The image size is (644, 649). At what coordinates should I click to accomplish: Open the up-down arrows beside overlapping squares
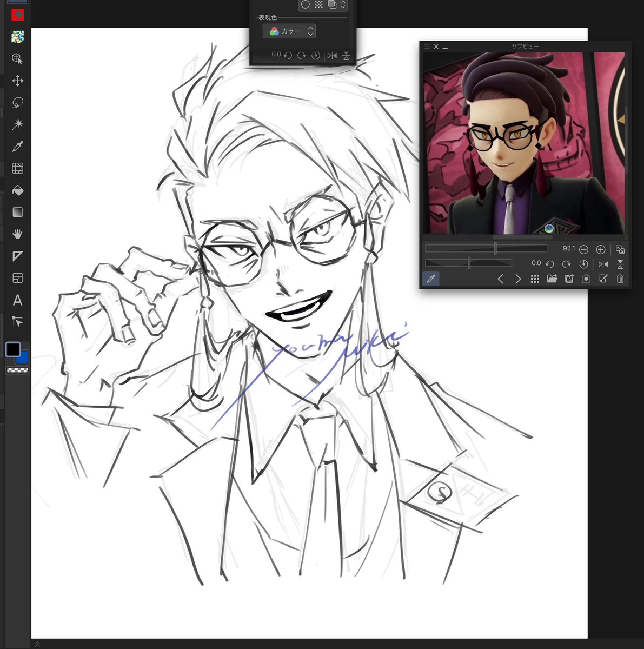click(x=343, y=5)
